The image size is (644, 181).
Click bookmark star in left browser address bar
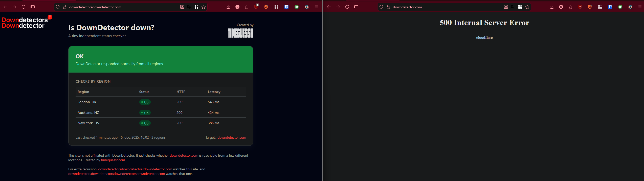[204, 7]
